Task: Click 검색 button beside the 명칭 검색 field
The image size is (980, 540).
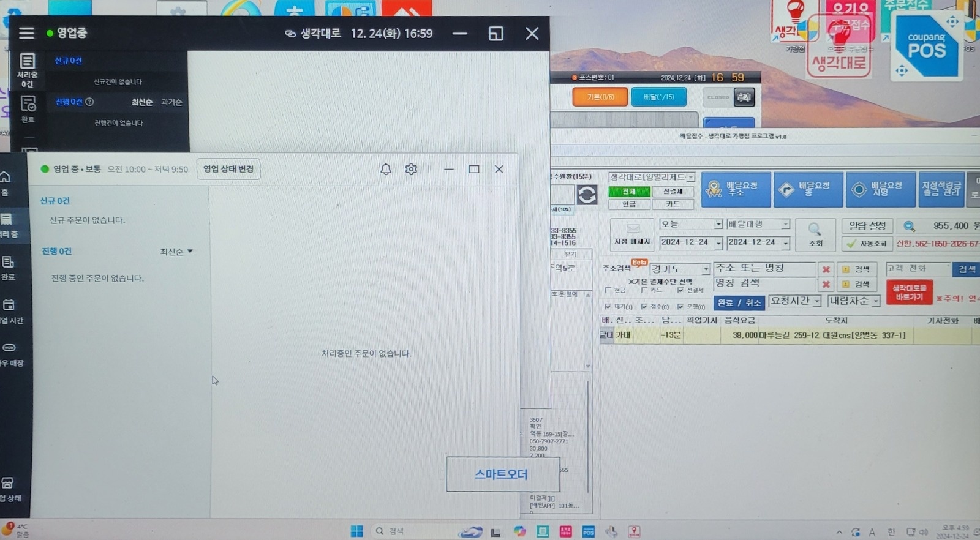Action: point(857,284)
